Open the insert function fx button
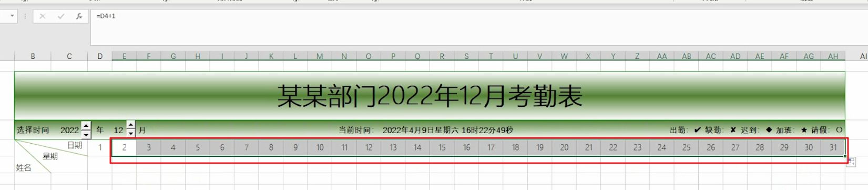Screen dimensions: 868x190 click(x=79, y=16)
